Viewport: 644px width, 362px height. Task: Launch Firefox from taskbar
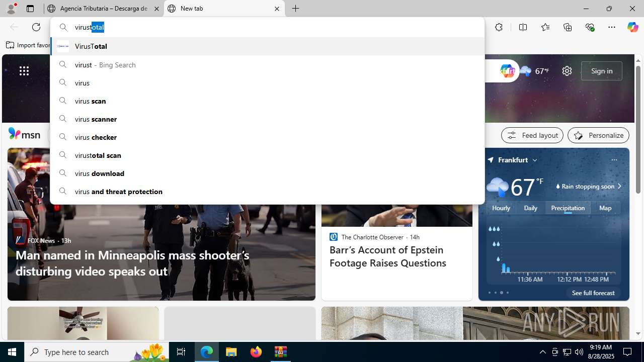tap(256, 352)
